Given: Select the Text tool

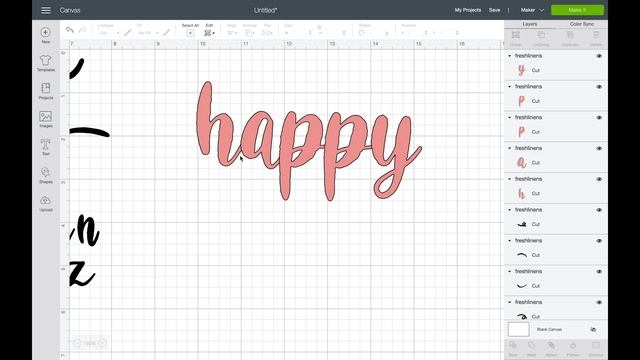Looking at the screenshot, I should (46, 147).
